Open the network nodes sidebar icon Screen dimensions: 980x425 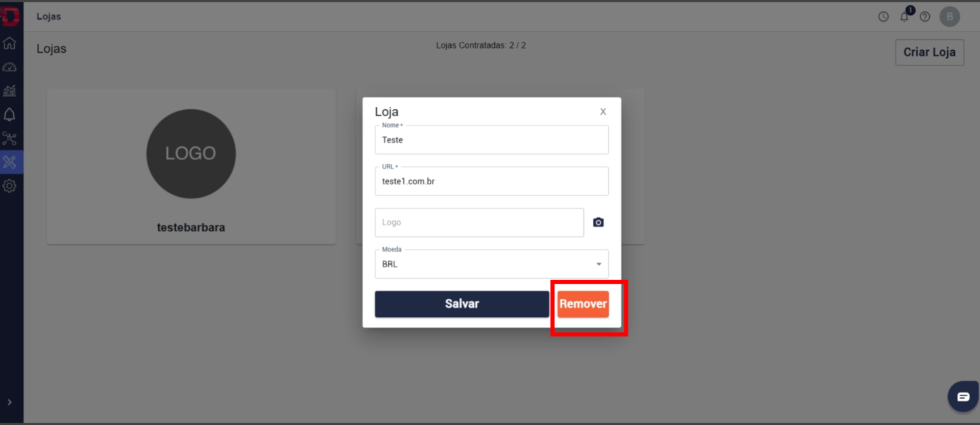click(x=10, y=138)
